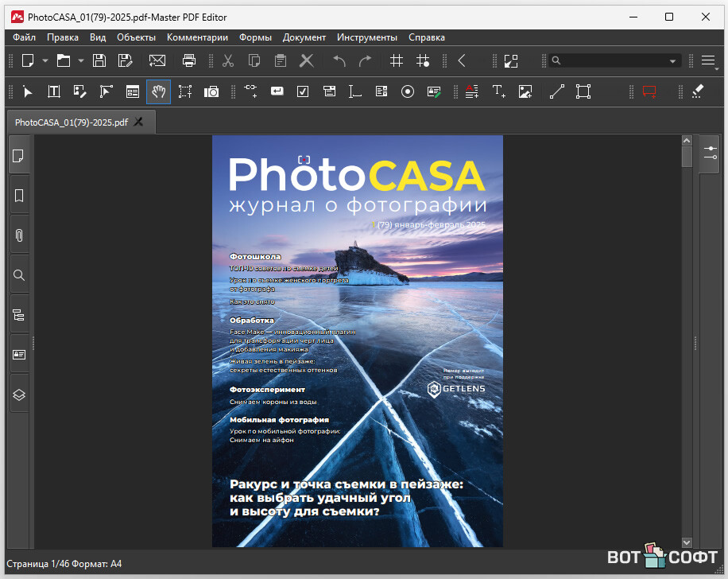Image resolution: width=728 pixels, height=579 pixels.
Task: Open the Layers side panel
Action: pyautogui.click(x=19, y=394)
